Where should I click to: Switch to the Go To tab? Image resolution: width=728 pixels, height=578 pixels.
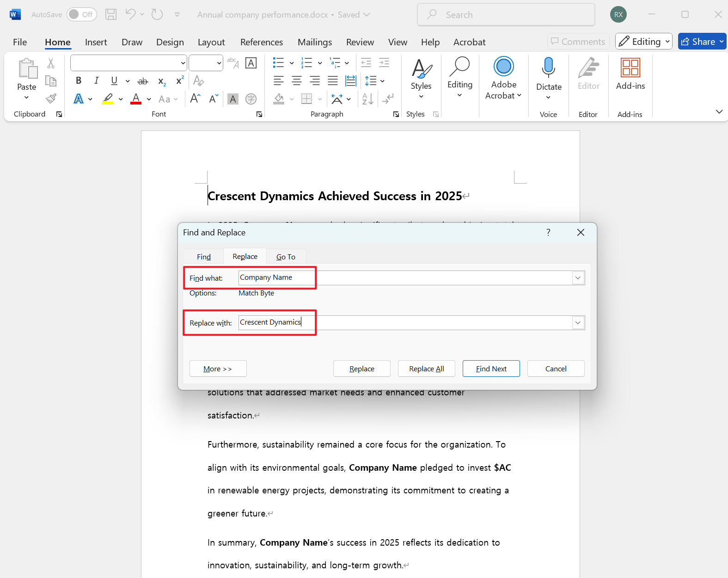click(x=286, y=257)
